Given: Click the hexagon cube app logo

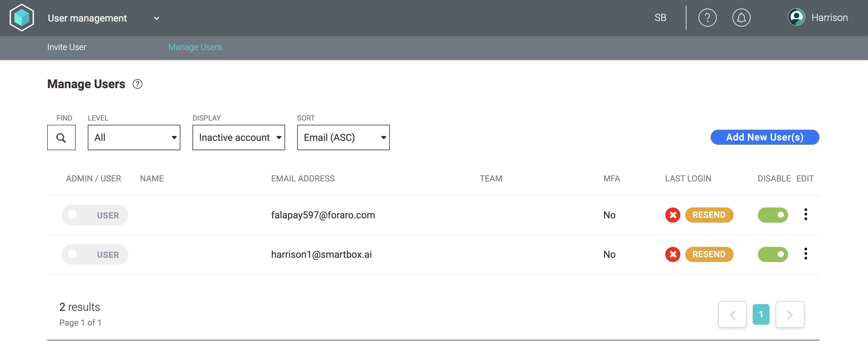Looking at the screenshot, I should pos(22,18).
